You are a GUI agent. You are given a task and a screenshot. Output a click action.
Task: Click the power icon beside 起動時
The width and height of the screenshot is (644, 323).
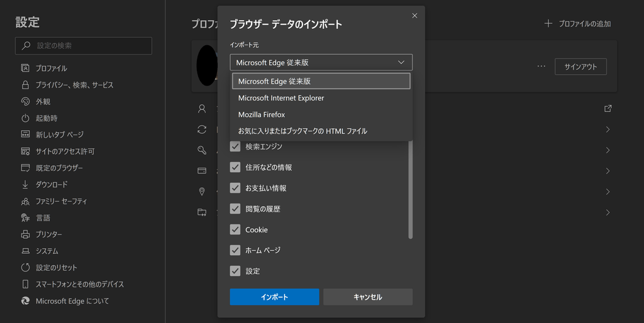(x=25, y=118)
